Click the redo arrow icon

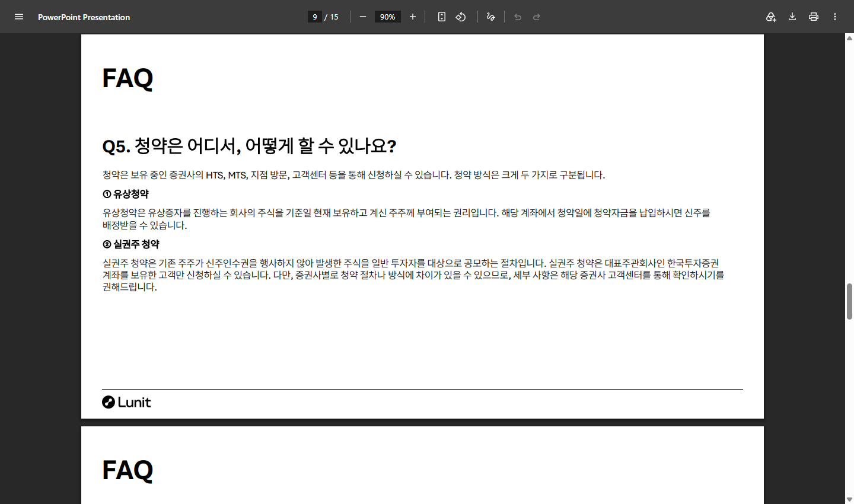(537, 17)
